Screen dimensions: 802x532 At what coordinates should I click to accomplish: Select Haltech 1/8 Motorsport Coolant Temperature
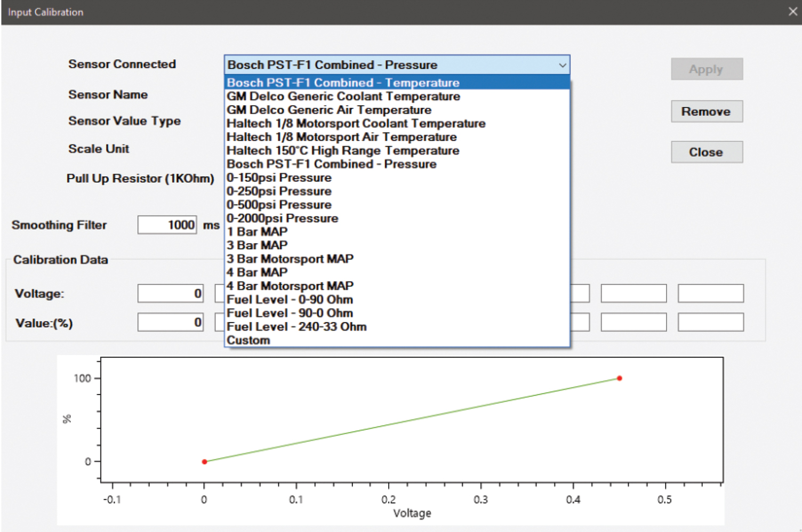pos(397,124)
